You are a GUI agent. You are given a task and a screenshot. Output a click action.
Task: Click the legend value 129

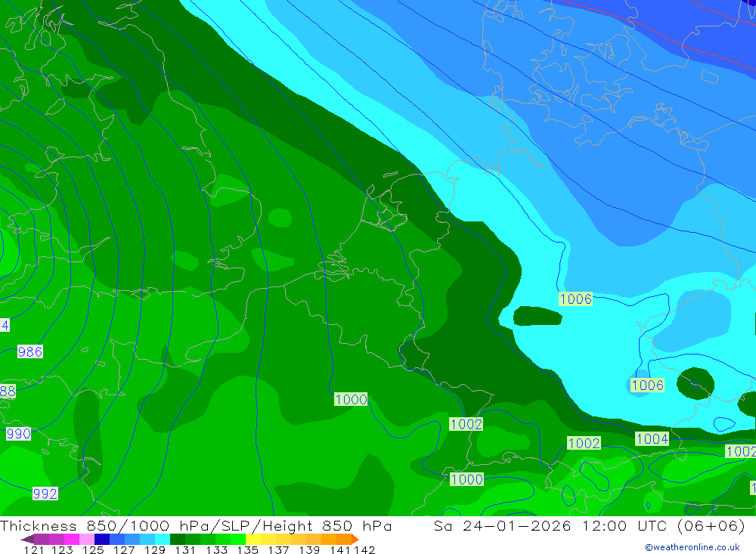(155, 549)
